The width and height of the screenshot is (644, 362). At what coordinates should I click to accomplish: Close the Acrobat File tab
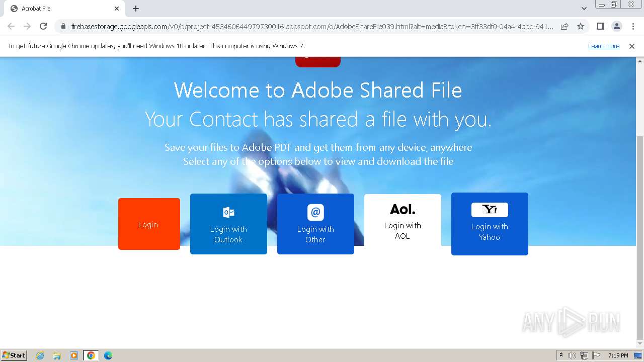(117, 9)
